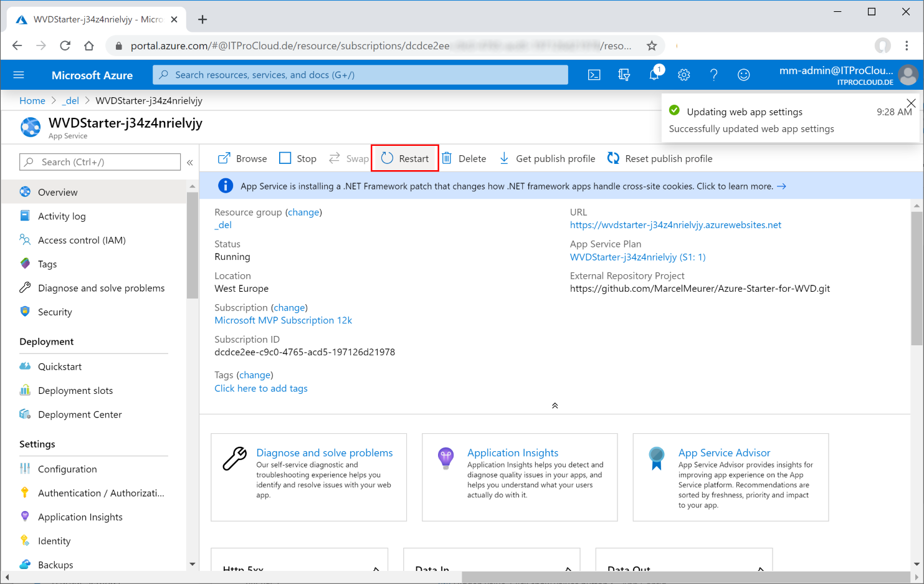Open the App Service Advisor card
The height and width of the screenshot is (584, 924).
(731, 477)
